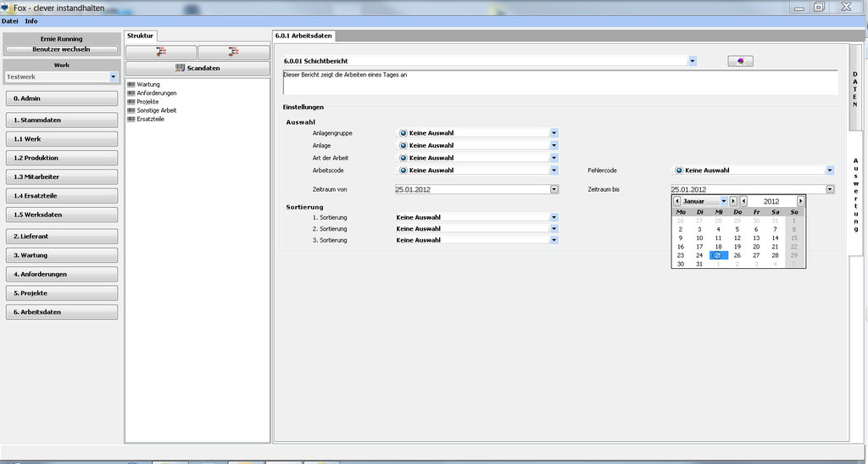Switch to the vertical DATEN tab
This screenshot has height=464, width=868.
[854, 89]
